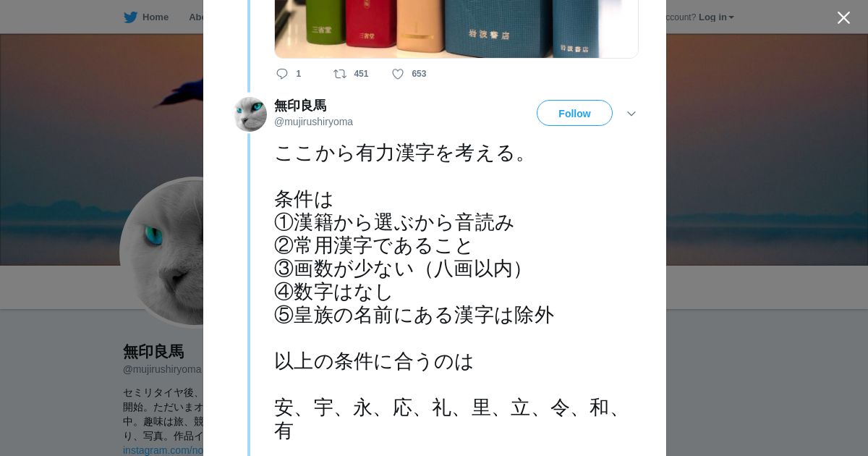Open 無印良馬 name on profile sidebar
Viewport: 868px width, 456px height.
coord(153,352)
